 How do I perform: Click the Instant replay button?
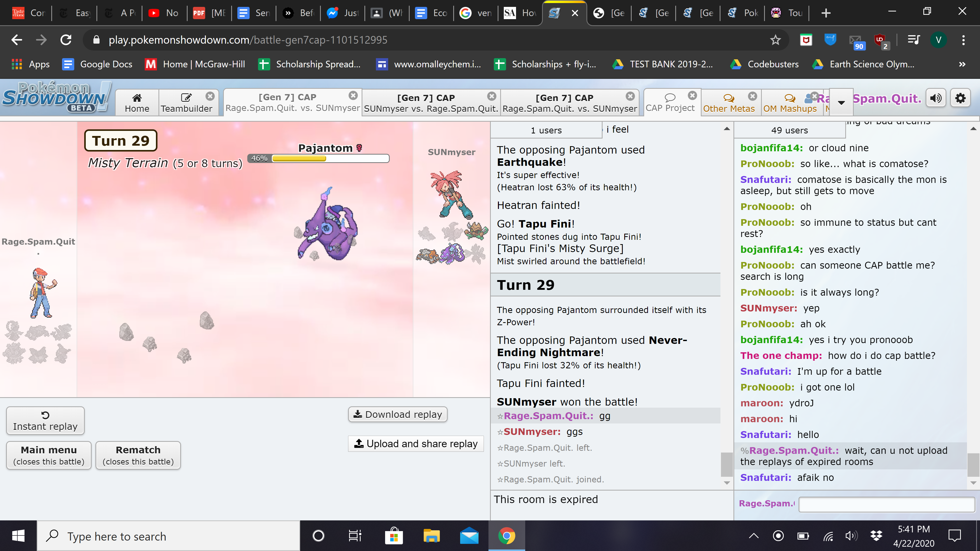tap(45, 421)
